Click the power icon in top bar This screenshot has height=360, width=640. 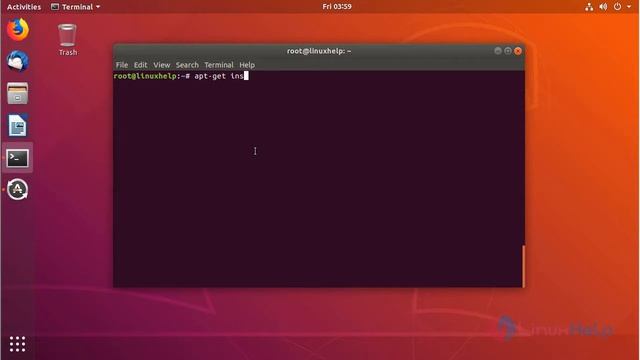coord(618,7)
